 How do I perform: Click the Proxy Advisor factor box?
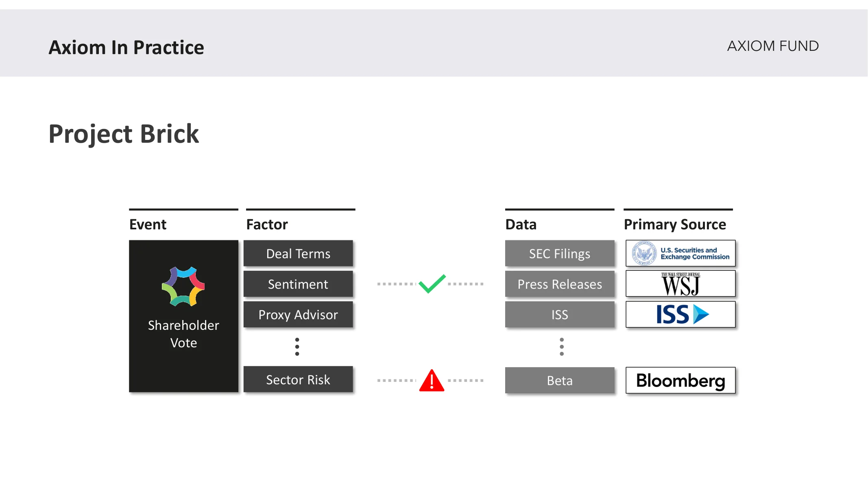point(298,314)
